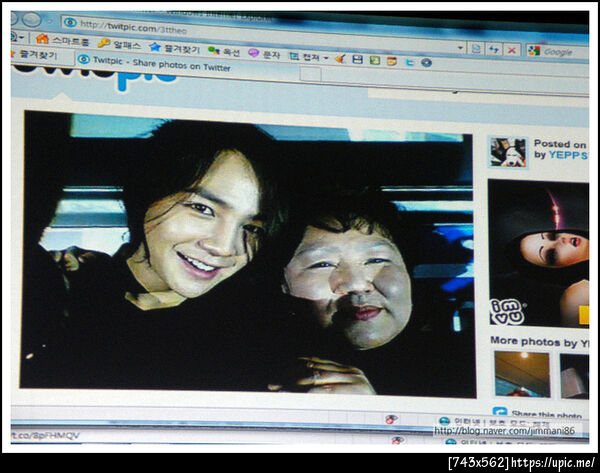600x473 pixels.
Task: Click the "Posted on" text
Action: [560, 144]
